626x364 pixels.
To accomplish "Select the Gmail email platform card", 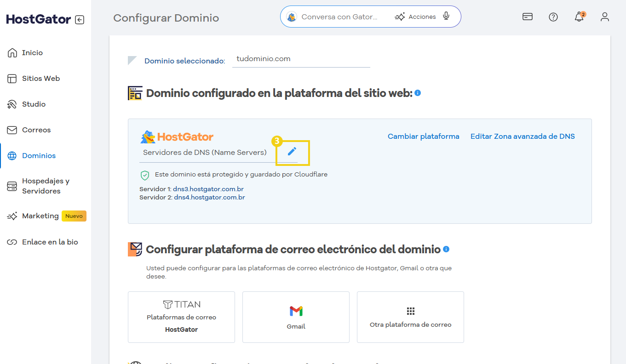I will click(296, 317).
